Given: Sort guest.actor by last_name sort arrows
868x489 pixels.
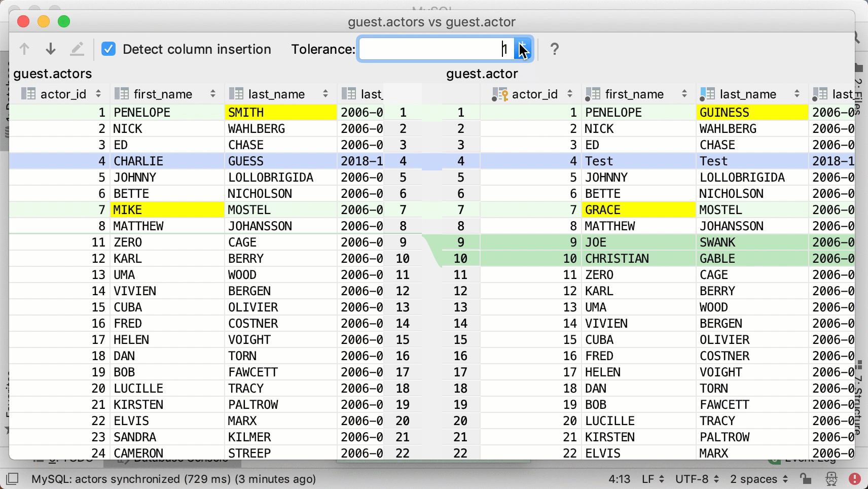Looking at the screenshot, I should tap(797, 94).
